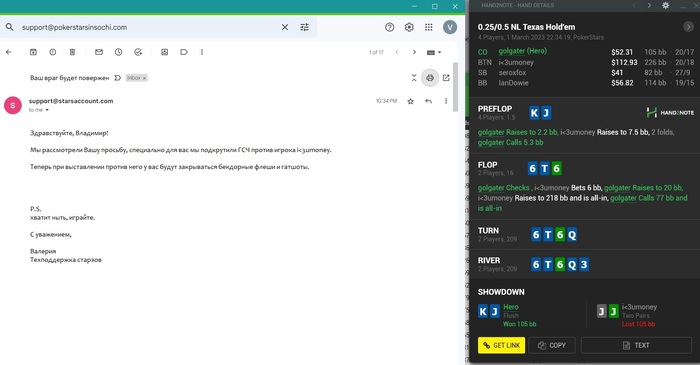Star the message from support@starsaccount.com
700x365 pixels.
pos(410,101)
